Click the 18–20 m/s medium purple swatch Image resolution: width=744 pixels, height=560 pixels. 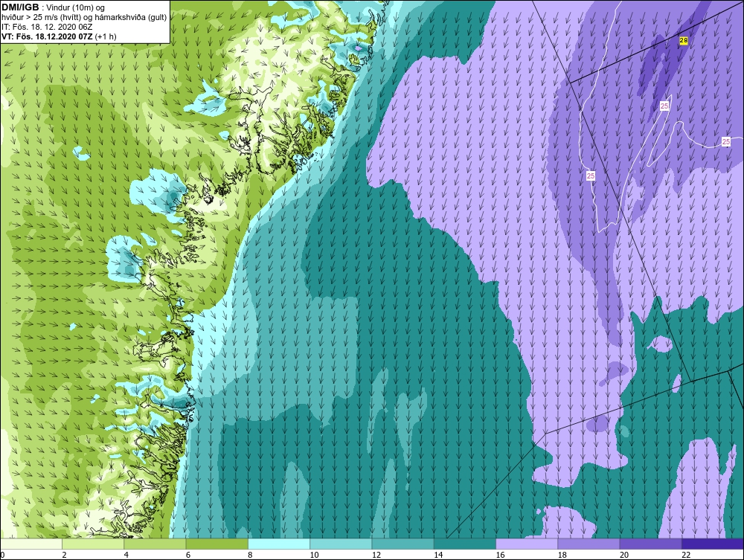pyautogui.click(x=589, y=544)
